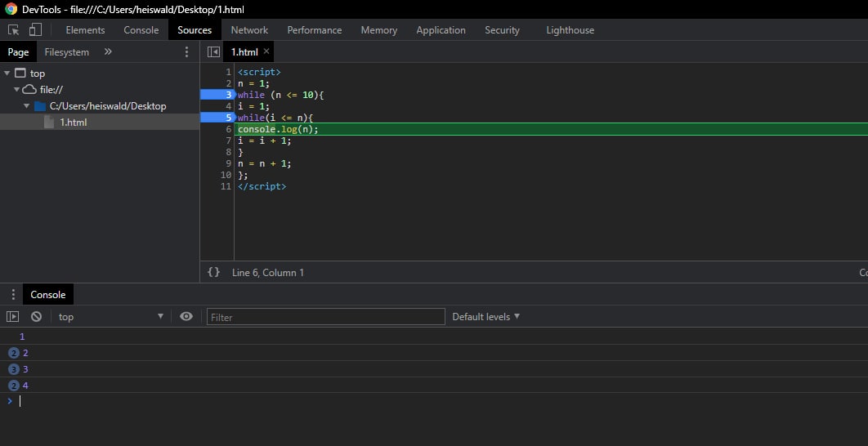Click the file:// cloud icon
The height and width of the screenshot is (446, 868).
coord(29,89)
